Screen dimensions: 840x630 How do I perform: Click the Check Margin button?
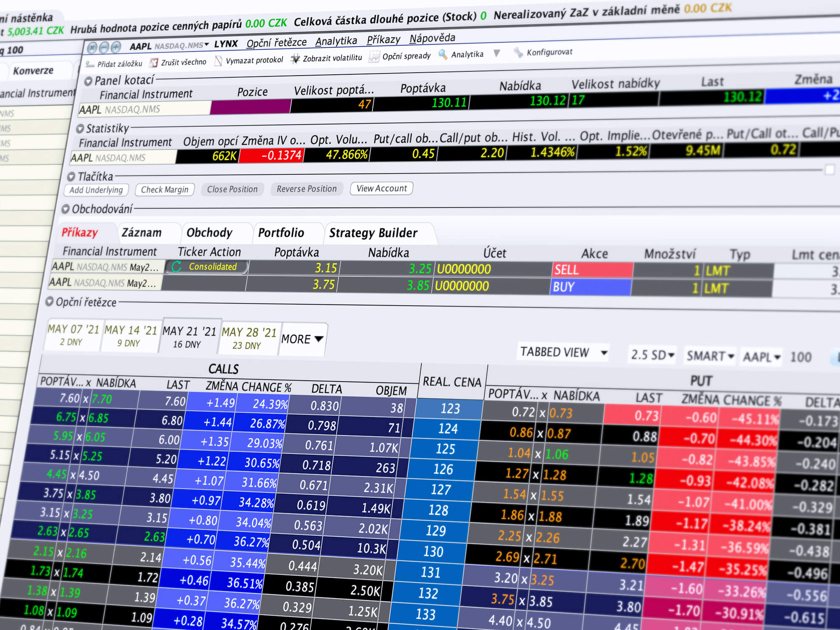click(165, 189)
